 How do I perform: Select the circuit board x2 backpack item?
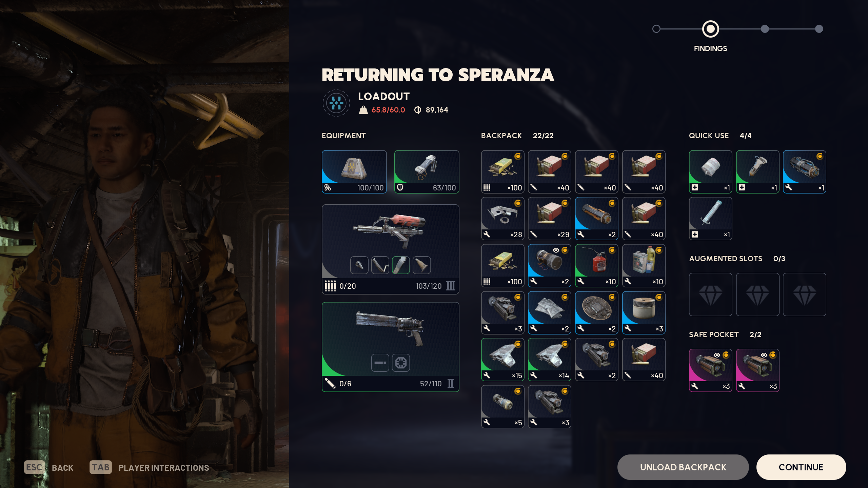pos(596,313)
